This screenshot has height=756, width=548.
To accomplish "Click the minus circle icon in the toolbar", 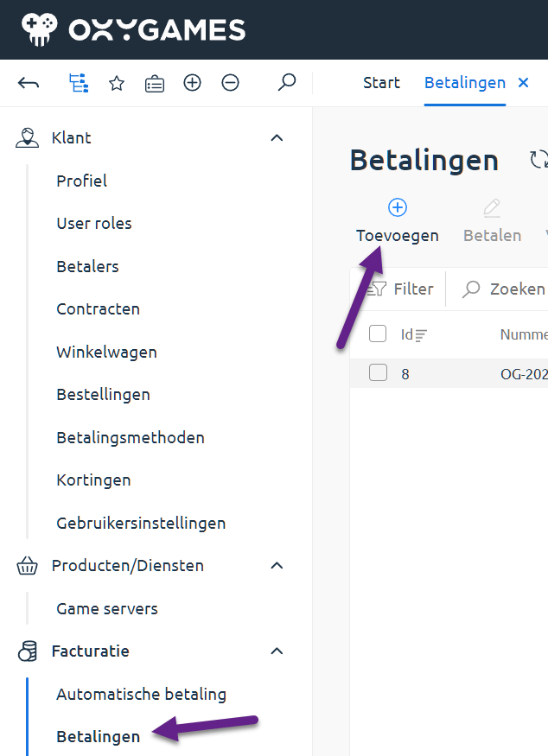I will (x=230, y=83).
